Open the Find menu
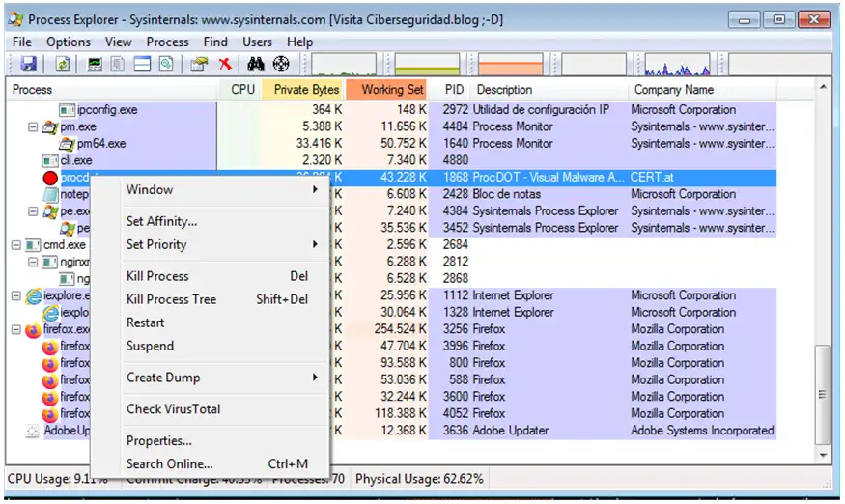This screenshot has width=845, height=504. [215, 42]
